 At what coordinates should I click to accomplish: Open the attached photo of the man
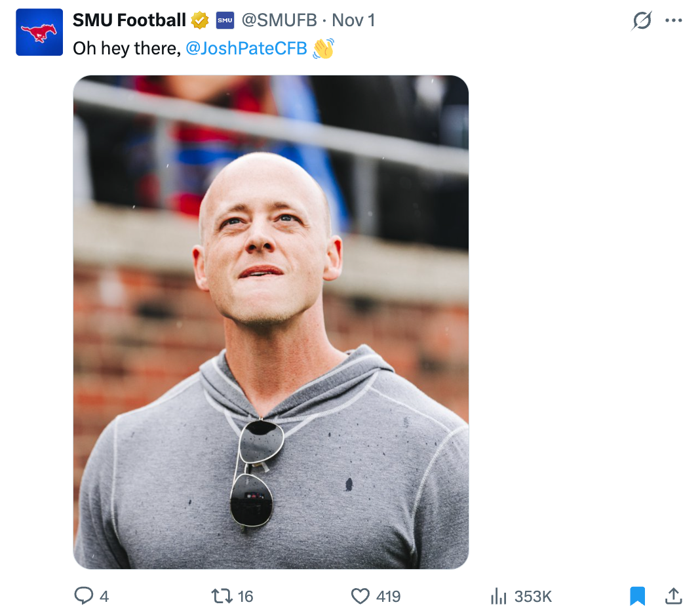[x=271, y=321]
